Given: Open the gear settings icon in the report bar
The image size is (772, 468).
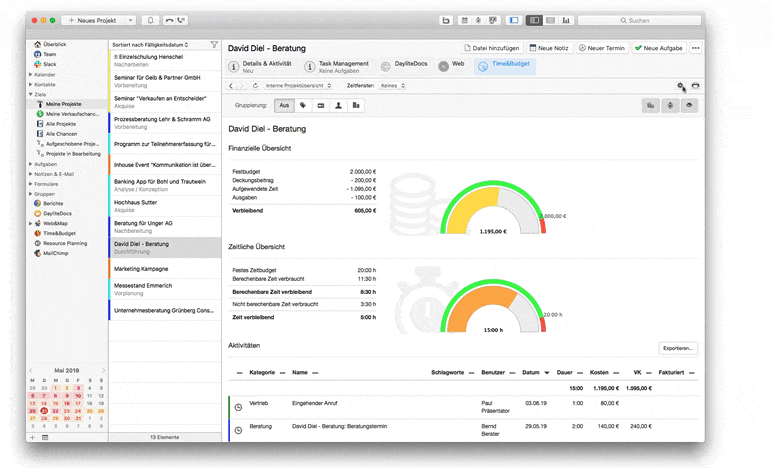Looking at the screenshot, I should click(680, 86).
